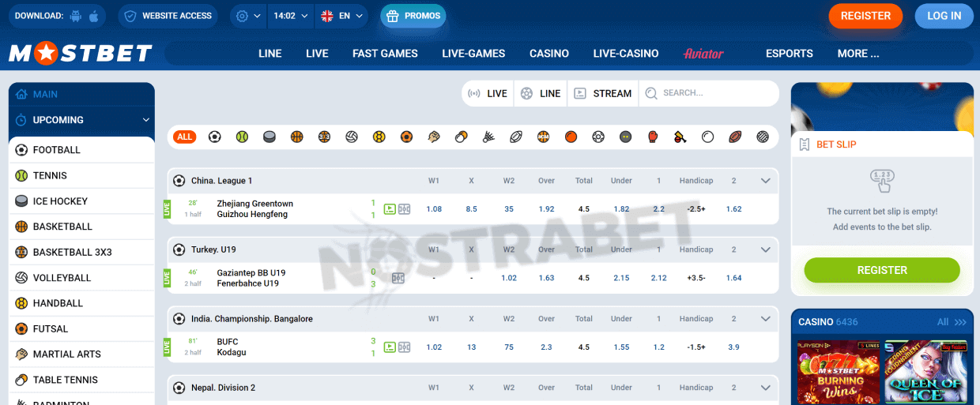Select the ALL sports filter pill
This screenshot has width=980, height=405.
click(x=185, y=137)
